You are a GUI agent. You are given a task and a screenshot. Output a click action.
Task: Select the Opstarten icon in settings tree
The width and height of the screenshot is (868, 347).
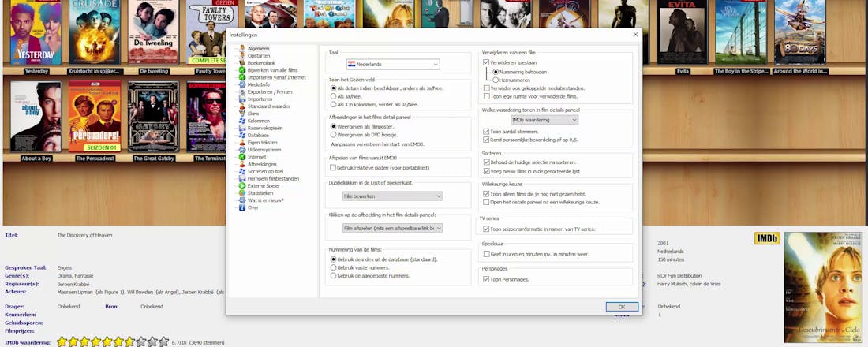(242, 56)
